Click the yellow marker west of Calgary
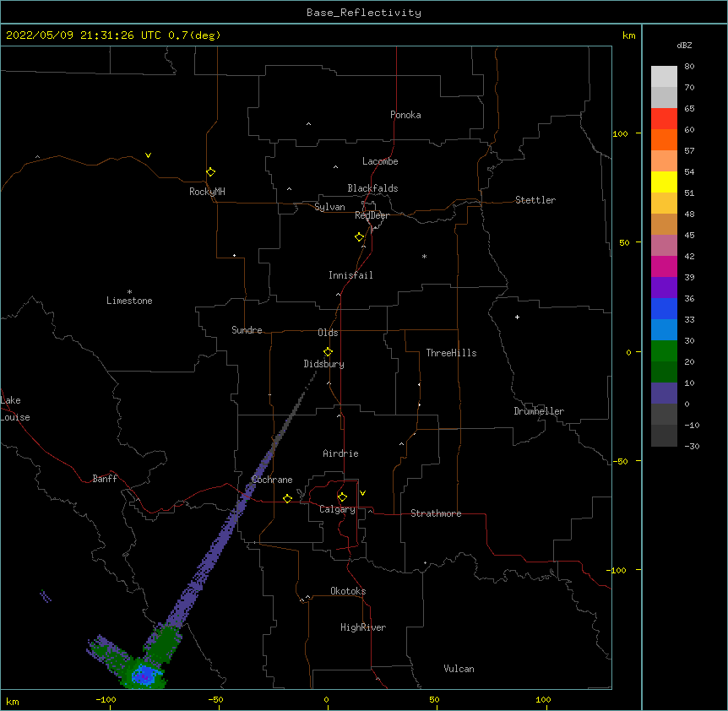728x711 pixels. point(287,498)
